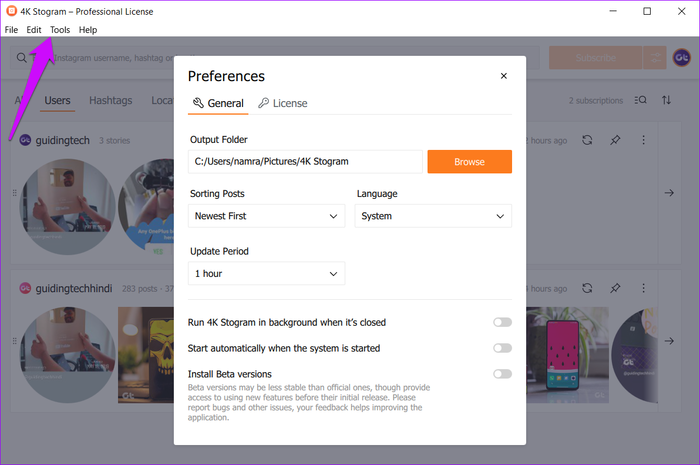
Task: Toggle Run 4K Stogram in background
Action: [502, 322]
